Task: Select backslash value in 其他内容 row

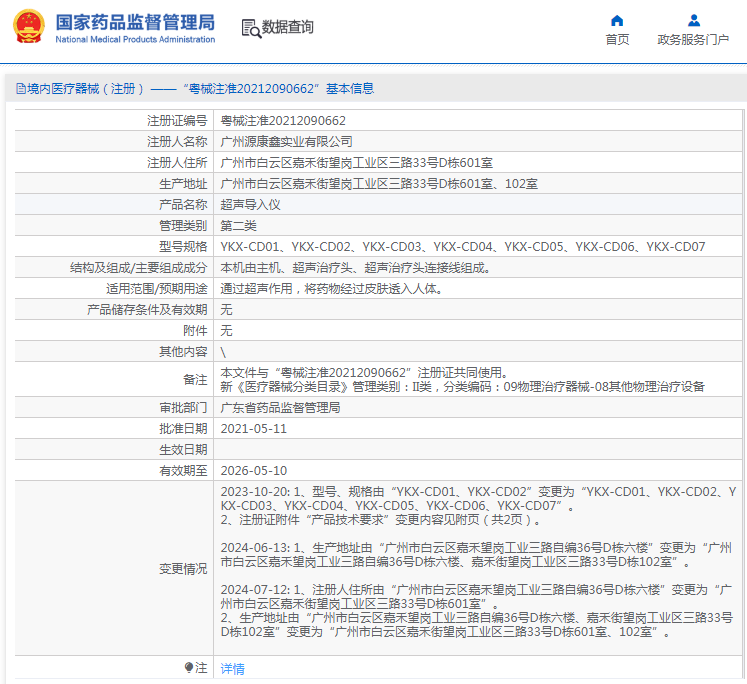Action: click(x=223, y=352)
